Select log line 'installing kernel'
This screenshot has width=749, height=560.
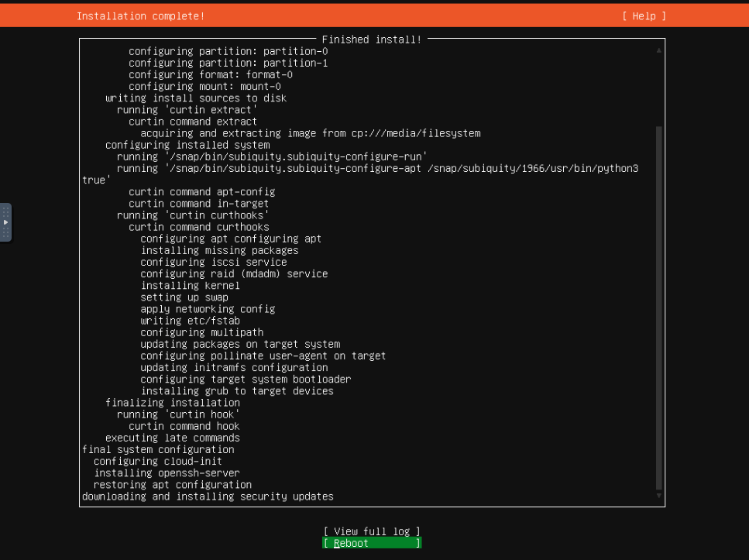(x=190, y=286)
